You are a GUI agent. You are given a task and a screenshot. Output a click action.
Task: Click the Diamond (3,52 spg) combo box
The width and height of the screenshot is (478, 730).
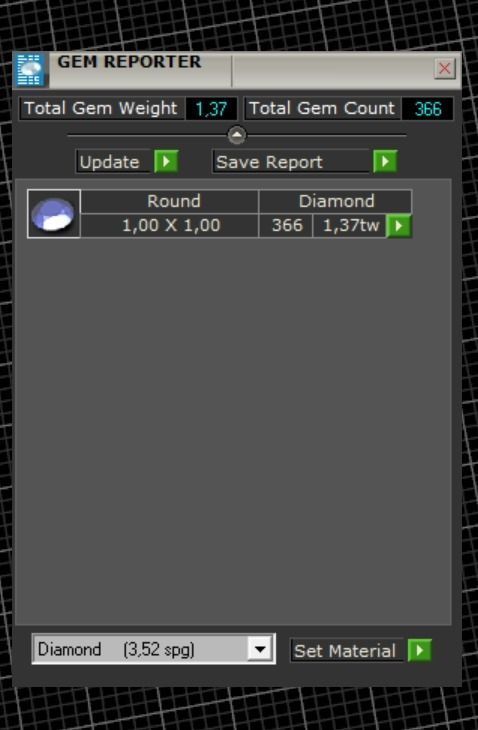coord(154,649)
